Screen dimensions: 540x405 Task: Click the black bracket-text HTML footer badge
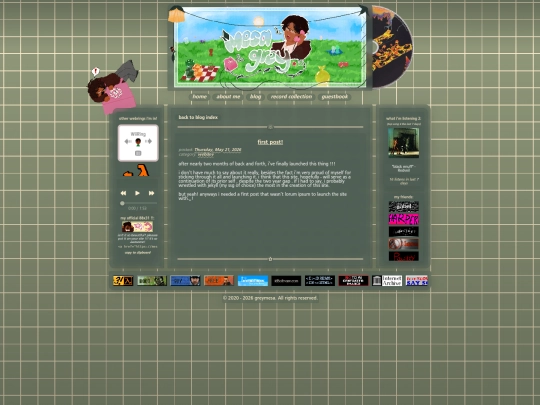click(320, 281)
